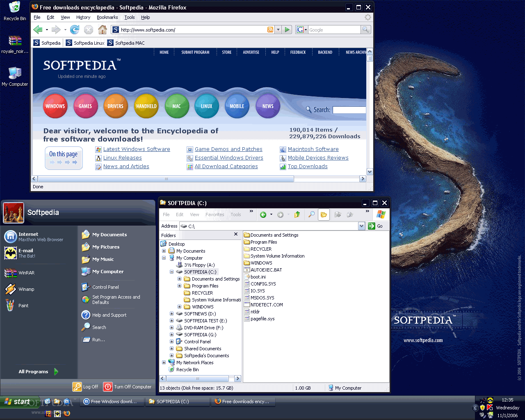Viewport: 525px width, 420px height.
Task: Click the WINDOWS category bubble on Softpedia
Action: (x=55, y=106)
